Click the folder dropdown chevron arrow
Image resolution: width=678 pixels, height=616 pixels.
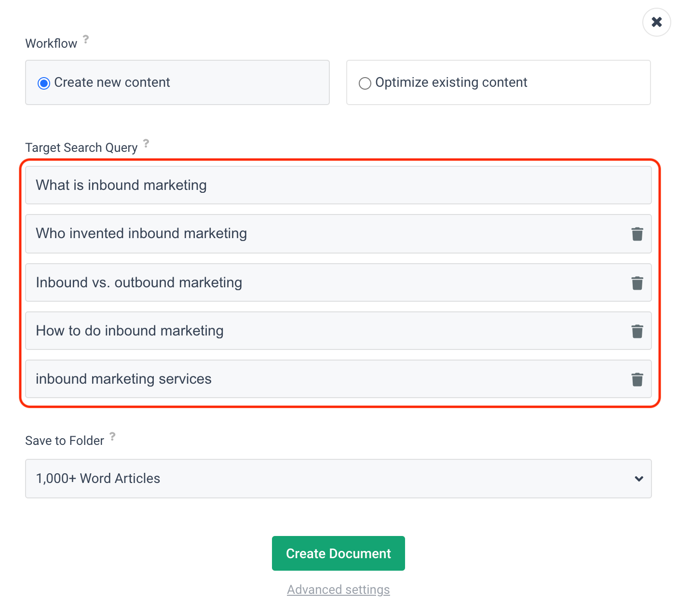(639, 479)
